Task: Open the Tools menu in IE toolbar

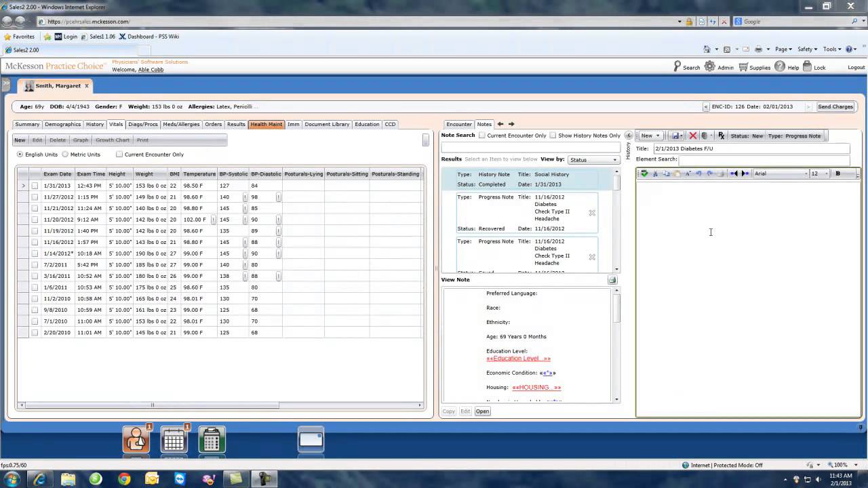Action: (832, 49)
